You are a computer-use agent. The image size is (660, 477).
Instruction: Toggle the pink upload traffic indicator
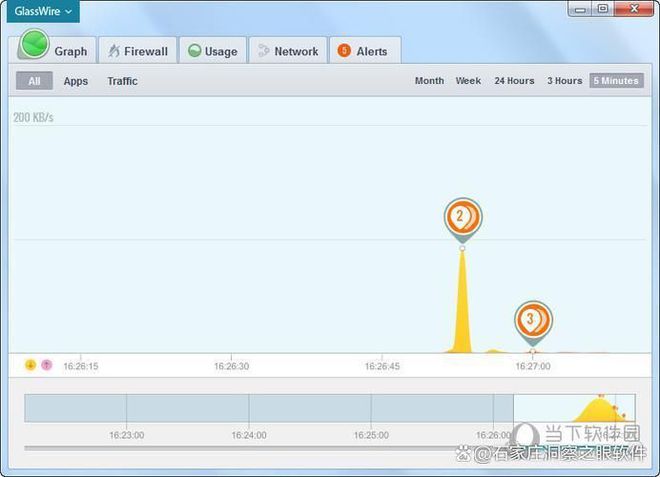pyautogui.click(x=47, y=365)
